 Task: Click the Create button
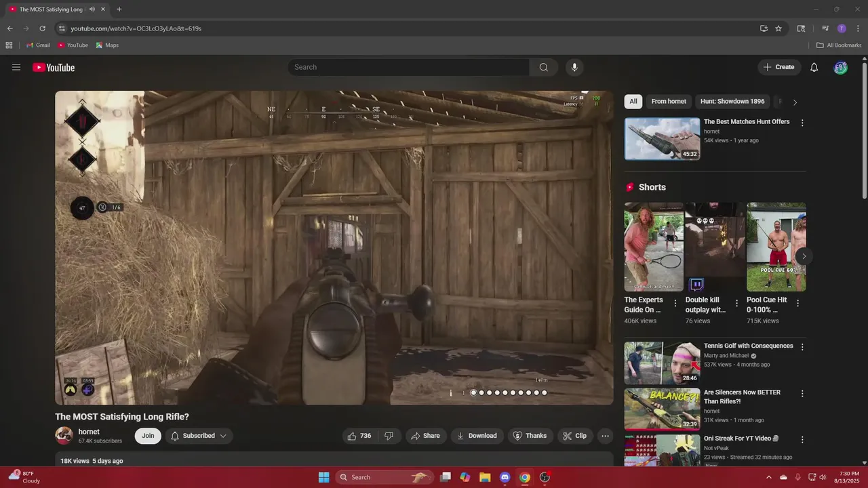779,67
